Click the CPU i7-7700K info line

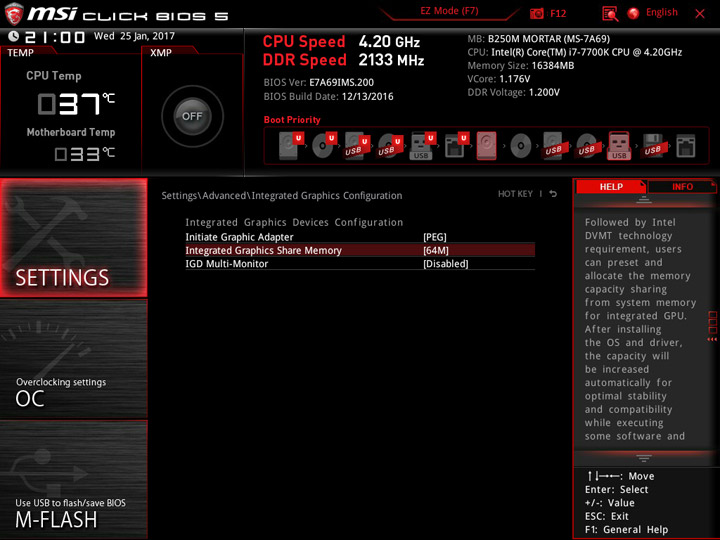[x=574, y=52]
